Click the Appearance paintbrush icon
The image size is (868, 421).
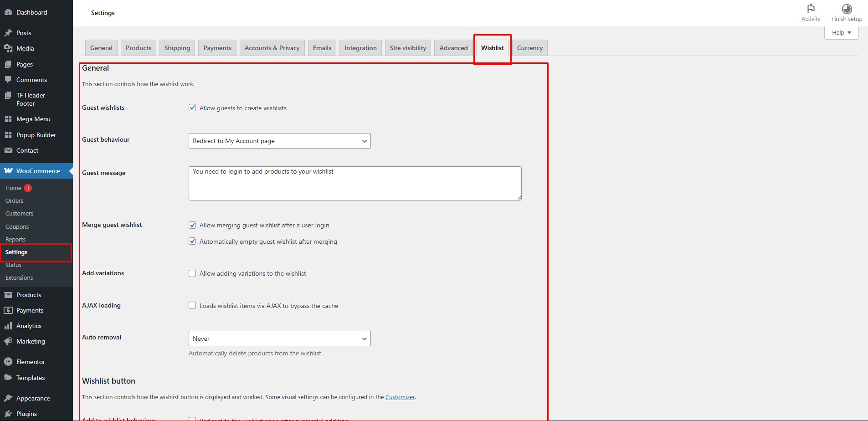coord(8,398)
